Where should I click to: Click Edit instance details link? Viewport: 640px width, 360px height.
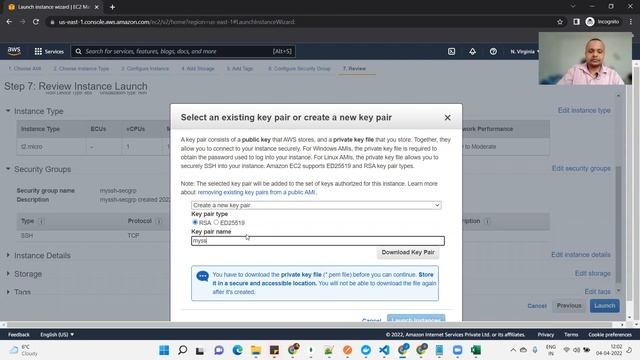click(x=581, y=255)
